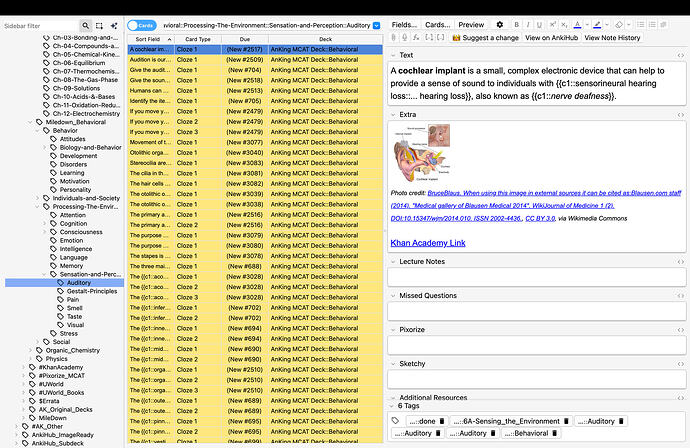Click the tag icon beside Smell

[x=61, y=308]
